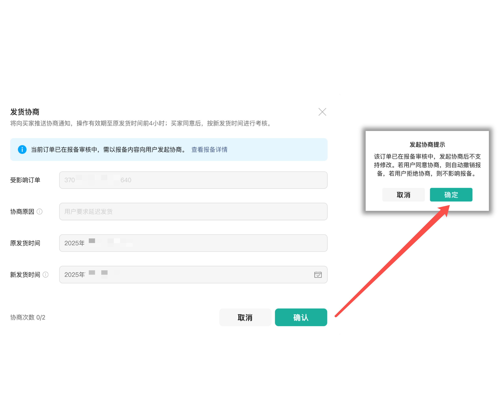Screen dimensions: 504x420
Task: Click the 协商次数 0/2 counter text
Action: [x=28, y=317]
